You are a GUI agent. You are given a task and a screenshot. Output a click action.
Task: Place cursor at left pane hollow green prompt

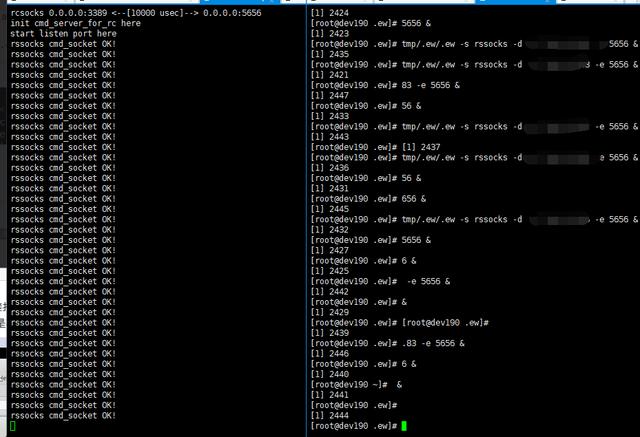pyautogui.click(x=13, y=426)
